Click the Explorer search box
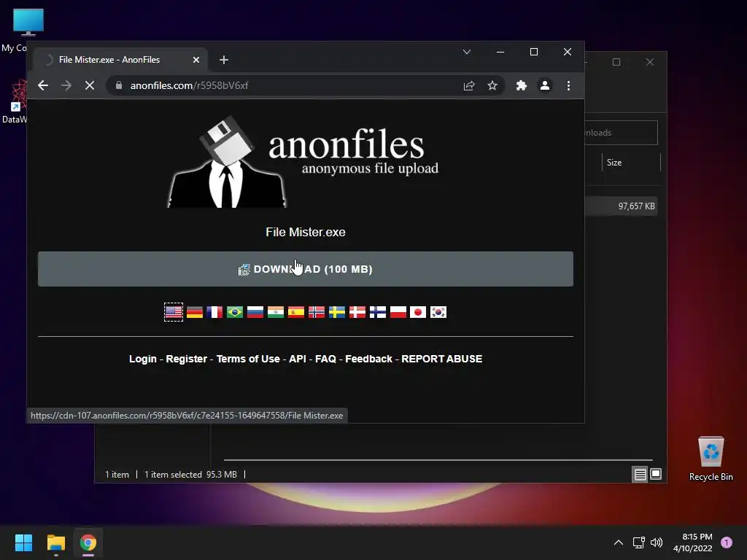 (621, 133)
